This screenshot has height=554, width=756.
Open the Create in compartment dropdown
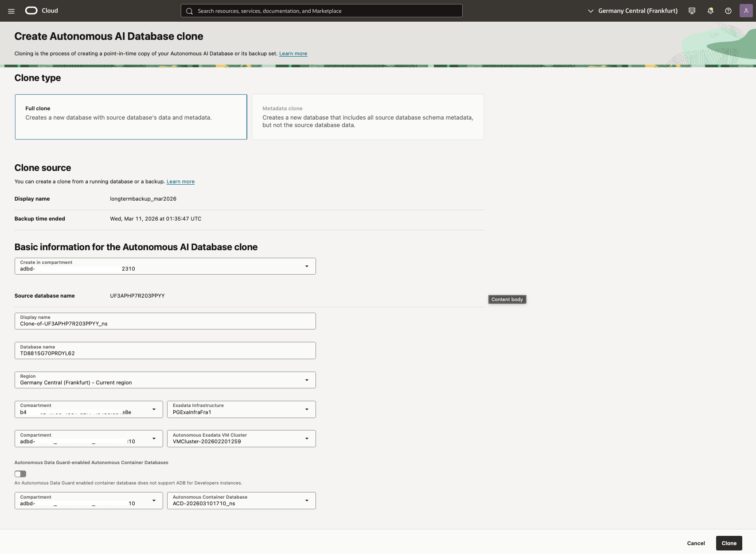[x=165, y=266]
